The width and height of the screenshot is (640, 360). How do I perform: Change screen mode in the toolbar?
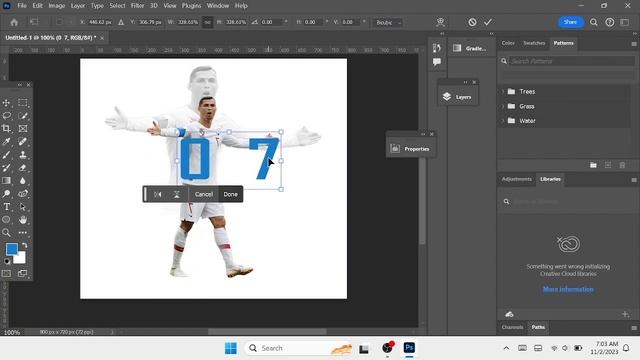point(22,273)
